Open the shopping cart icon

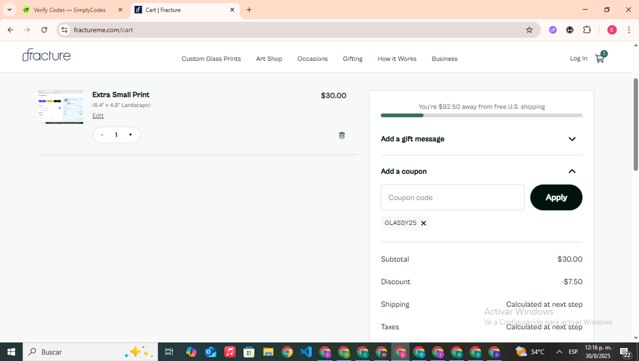coord(600,58)
